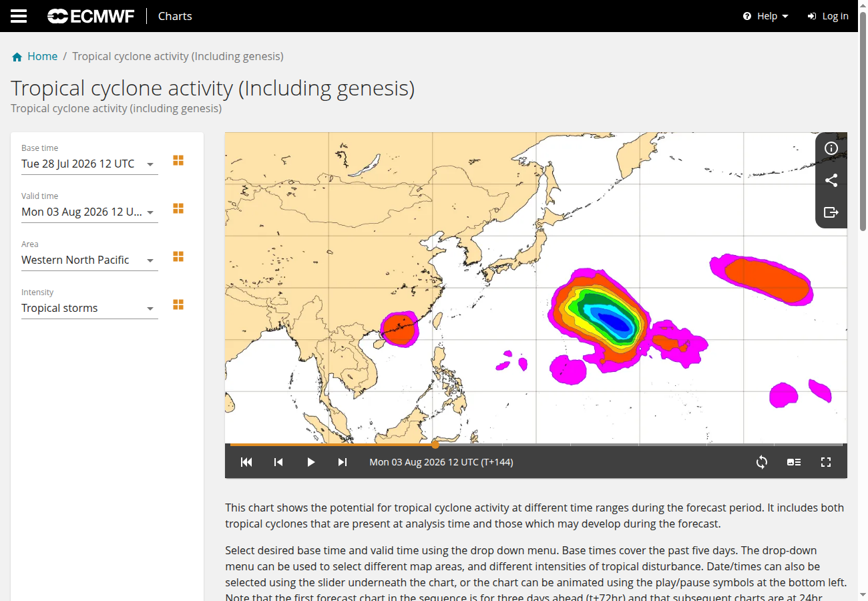Play the chart animation
868x601 pixels.
(x=310, y=462)
